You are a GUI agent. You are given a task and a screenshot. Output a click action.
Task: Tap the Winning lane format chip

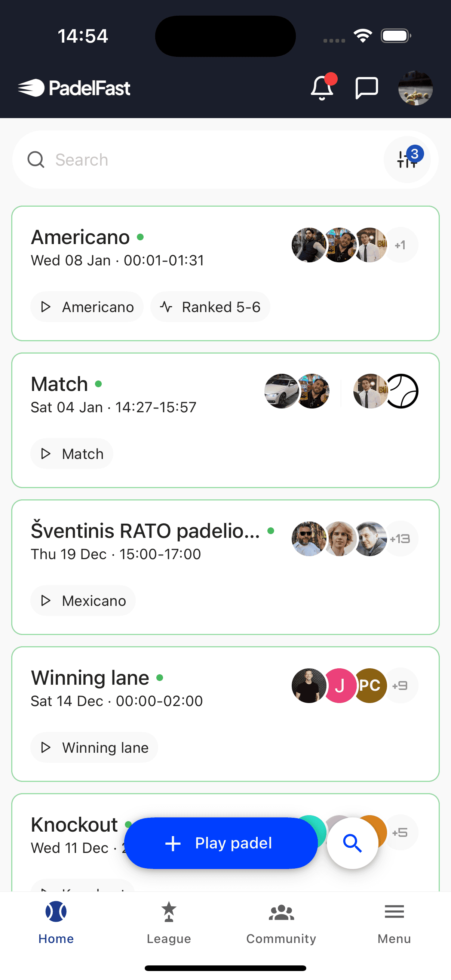coord(94,748)
